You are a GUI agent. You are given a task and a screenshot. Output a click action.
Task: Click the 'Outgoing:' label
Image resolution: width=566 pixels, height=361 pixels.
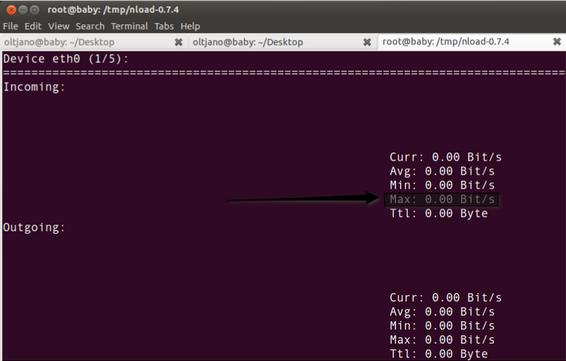pyautogui.click(x=34, y=227)
